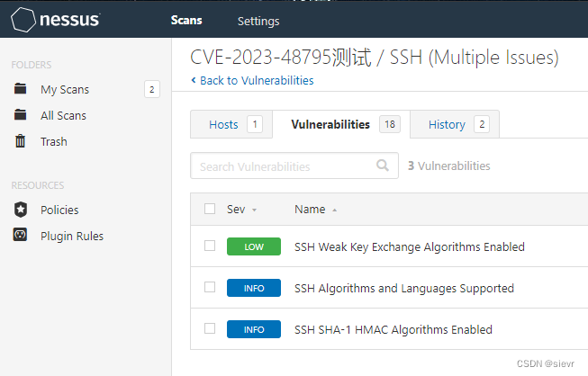Image resolution: width=588 pixels, height=376 pixels.
Task: Click the back chevron before Back to Vulnerabilities
Action: [x=194, y=80]
